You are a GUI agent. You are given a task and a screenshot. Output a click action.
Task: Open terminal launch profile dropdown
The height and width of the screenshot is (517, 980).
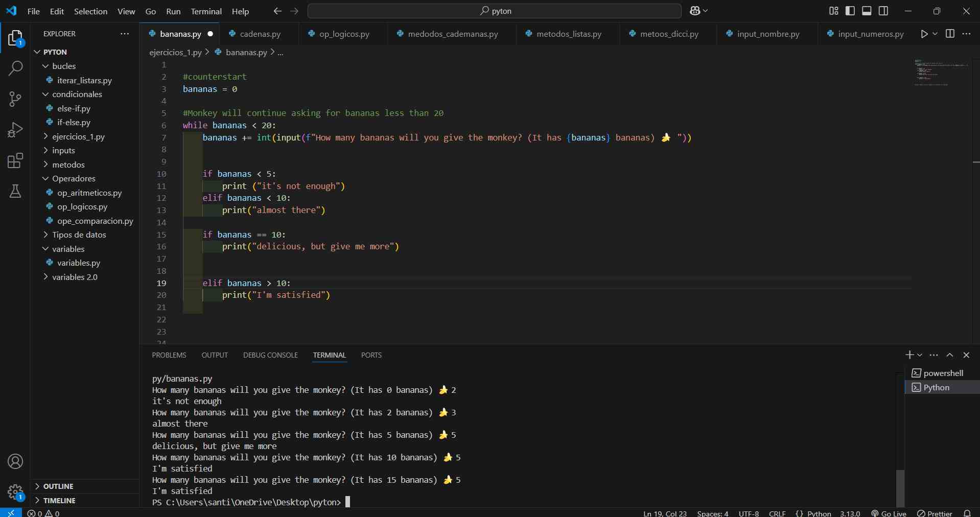point(920,355)
